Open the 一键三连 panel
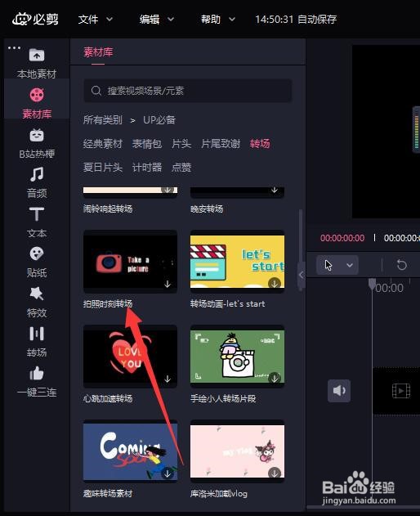The image size is (420, 516). tap(37, 382)
